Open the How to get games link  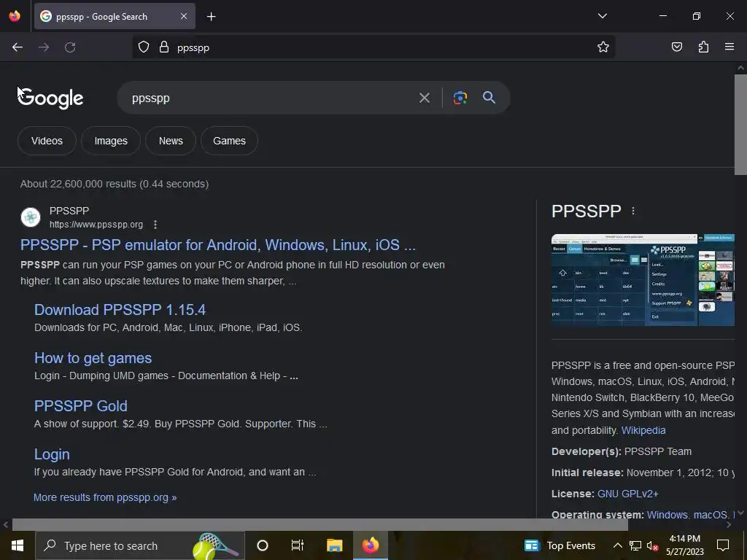click(93, 358)
